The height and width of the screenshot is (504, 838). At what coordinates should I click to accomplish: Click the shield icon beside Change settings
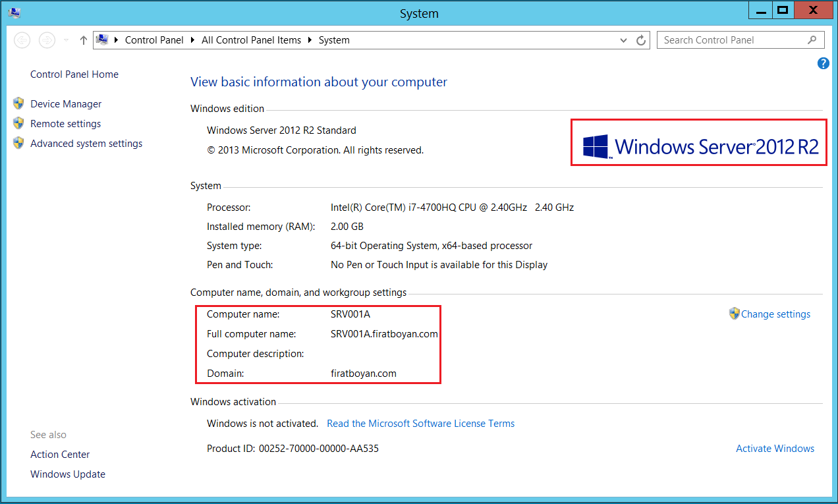tap(735, 314)
